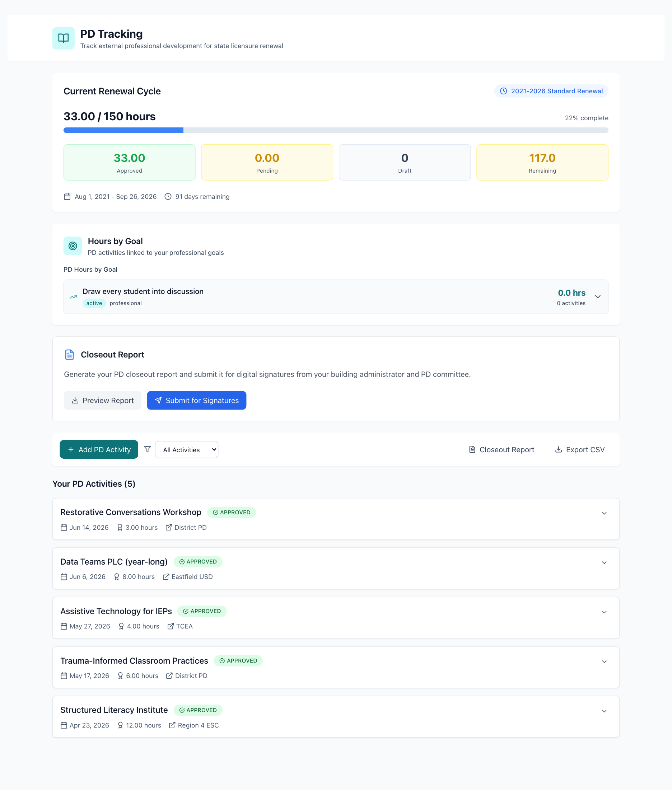Click the Preview Report button
Screen dimensions: 672x790
pos(102,400)
